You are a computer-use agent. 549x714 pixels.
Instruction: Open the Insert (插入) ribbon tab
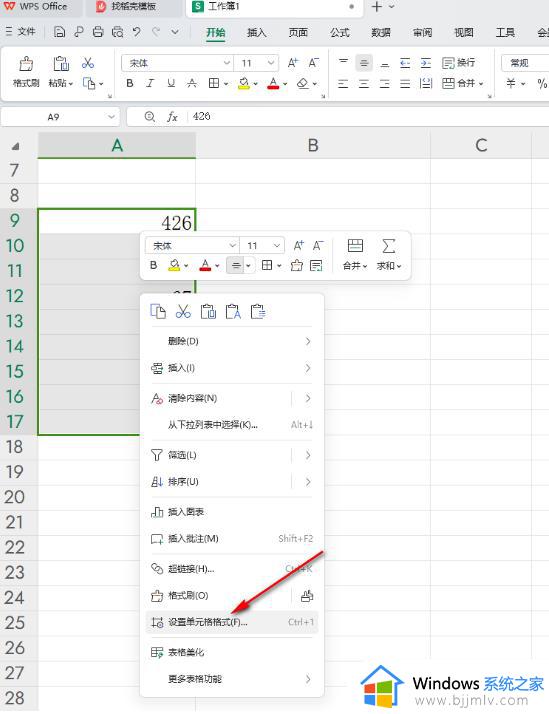pos(256,32)
